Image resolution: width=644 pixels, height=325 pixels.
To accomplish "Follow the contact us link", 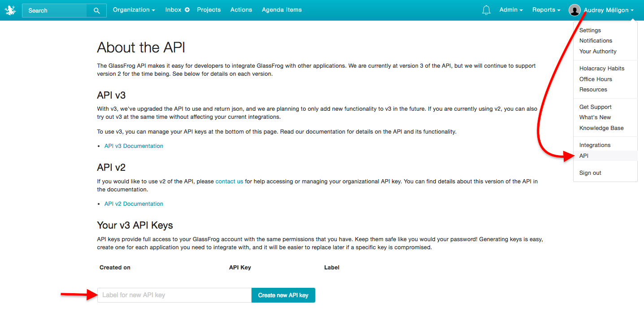I will coord(229,182).
